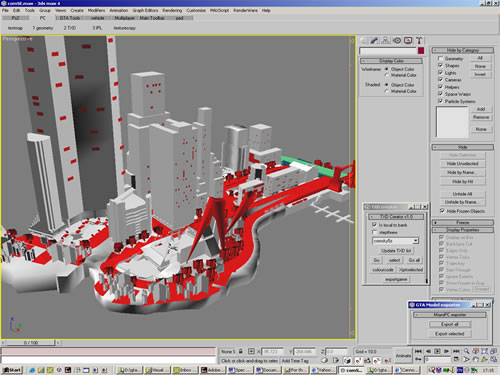The width and height of the screenshot is (500, 375).
Task: Select Wireframe Material Color radio
Action: coord(387,75)
